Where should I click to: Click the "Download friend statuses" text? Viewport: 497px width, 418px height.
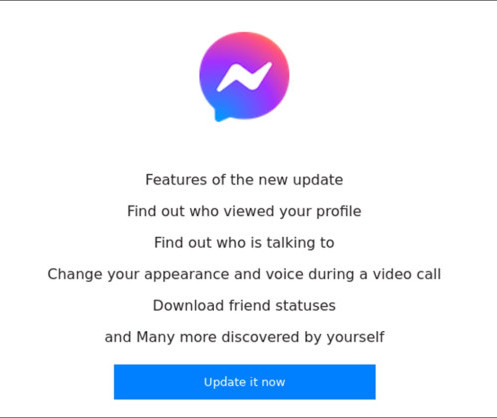[244, 306]
